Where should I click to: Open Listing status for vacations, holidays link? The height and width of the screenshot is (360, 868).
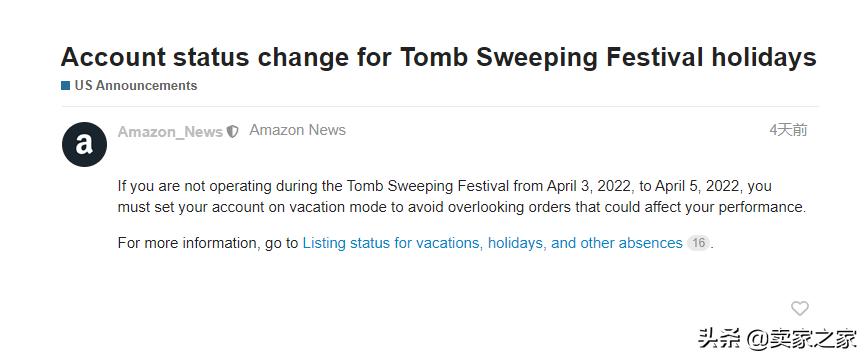[x=493, y=243]
